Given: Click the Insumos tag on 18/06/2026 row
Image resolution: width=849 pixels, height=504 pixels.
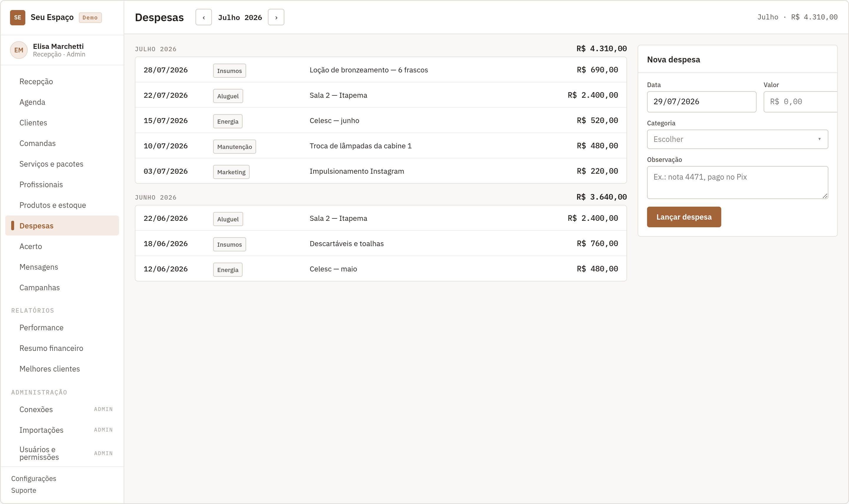Looking at the screenshot, I should pos(230,245).
